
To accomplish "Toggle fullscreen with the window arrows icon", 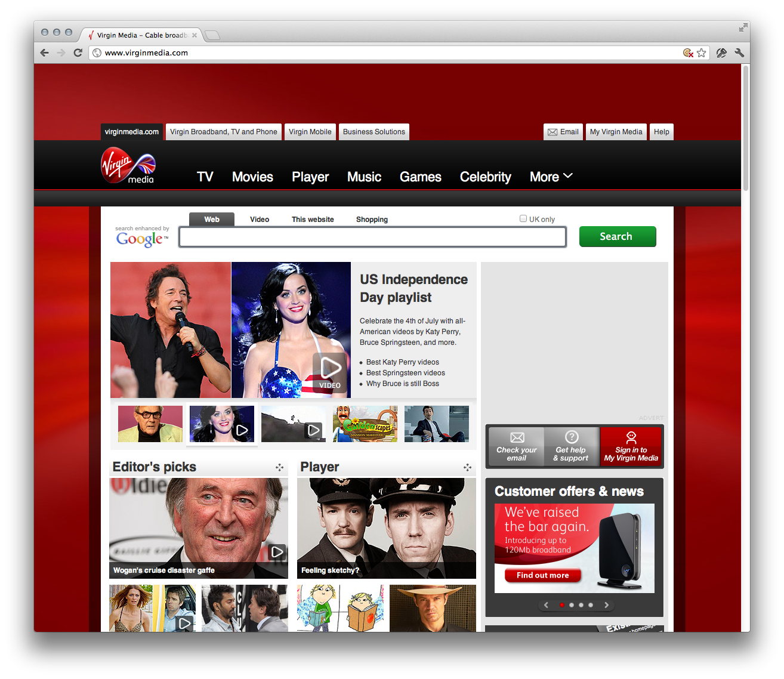I will (743, 27).
